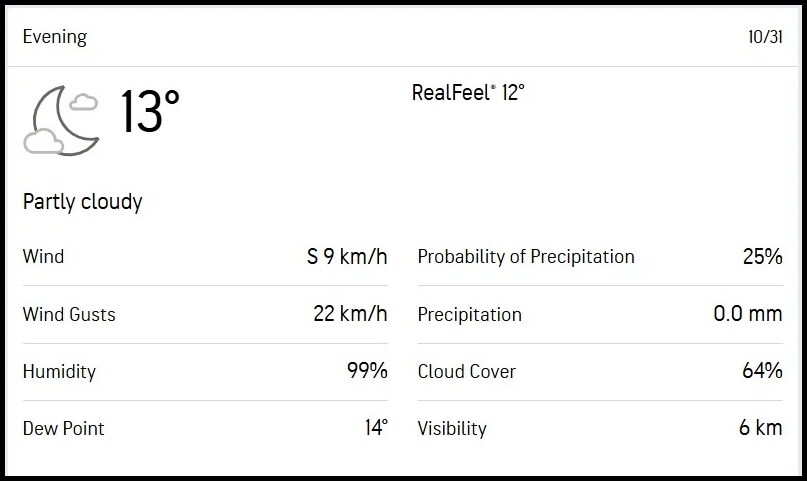This screenshot has width=807, height=481.
Task: Click the Probability of Precipitation label
Action: [x=526, y=257]
